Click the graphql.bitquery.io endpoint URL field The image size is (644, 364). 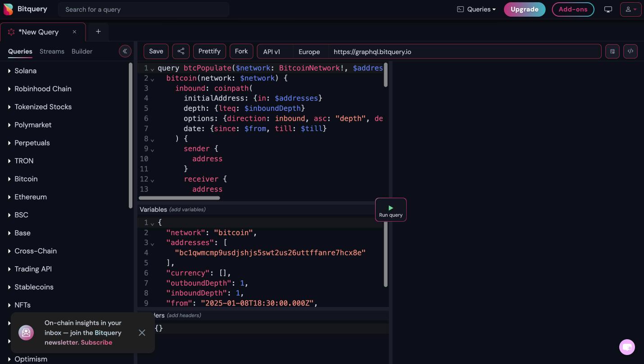tap(465, 51)
